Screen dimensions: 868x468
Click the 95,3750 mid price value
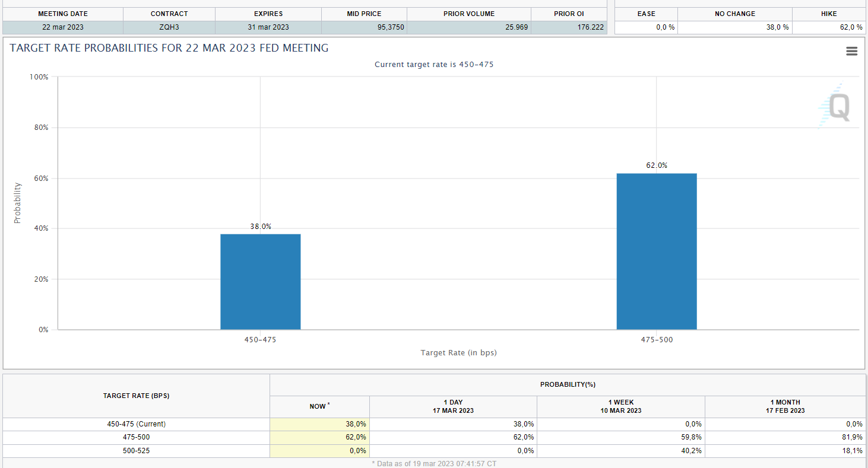click(391, 27)
